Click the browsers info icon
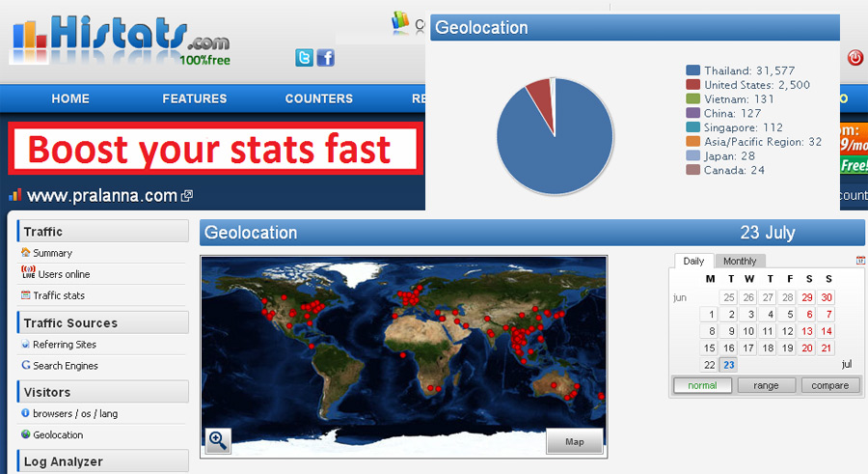 (x=25, y=413)
